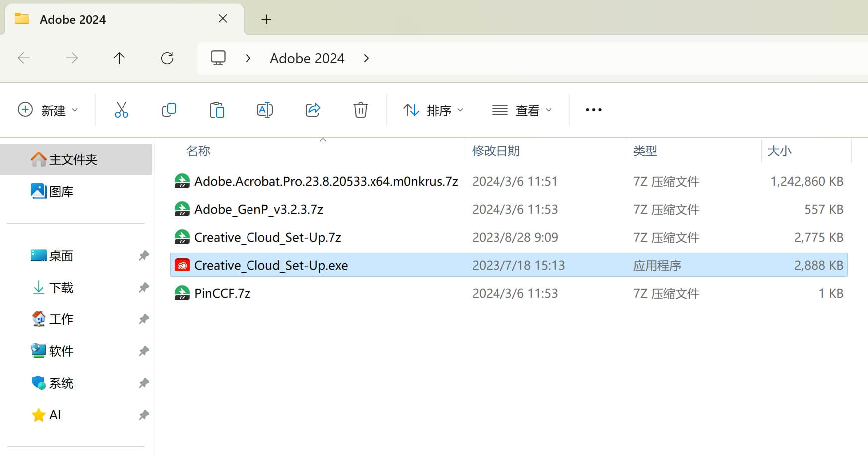The height and width of the screenshot is (456, 868).
Task: Click the size 557 KB cell
Action: [824, 209]
